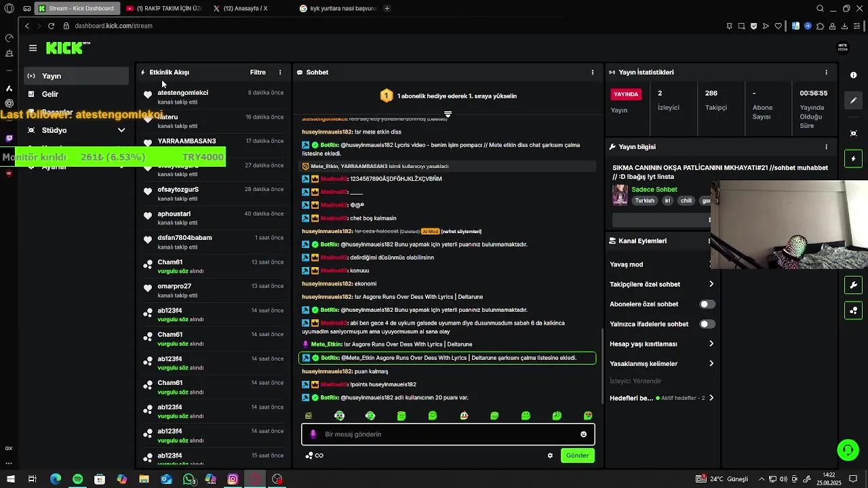This screenshot has width=868, height=488.
Task: Click the pencil edit icon in right rail
Action: click(854, 100)
